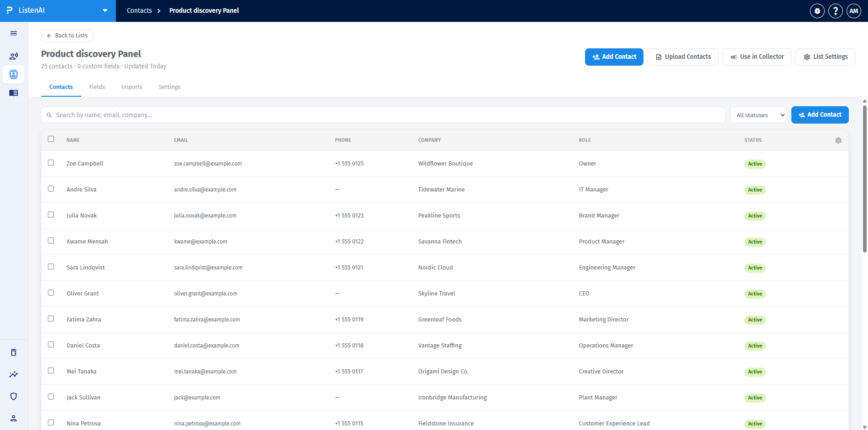This screenshot has width=868, height=430.
Task: Click the Back to Lists button
Action: click(x=67, y=36)
